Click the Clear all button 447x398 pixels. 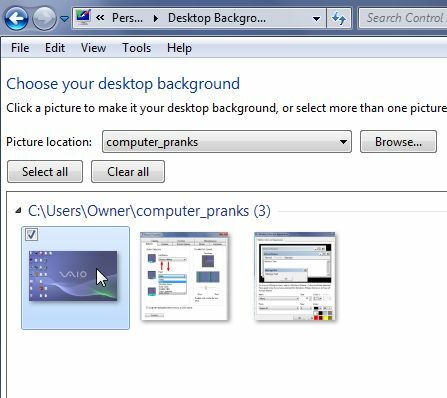tap(128, 172)
